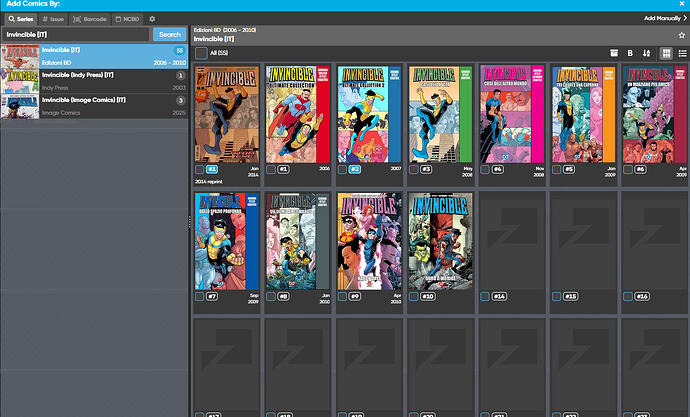Image resolution: width=690 pixels, height=417 pixels.
Task: Click the B icon in the issues toolbar
Action: point(630,53)
